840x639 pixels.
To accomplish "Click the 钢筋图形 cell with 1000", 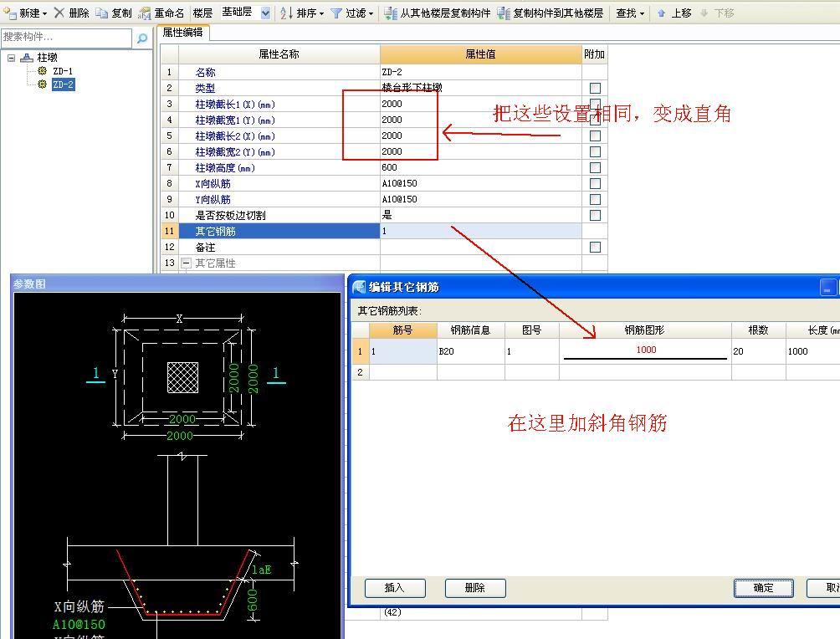I will [645, 351].
